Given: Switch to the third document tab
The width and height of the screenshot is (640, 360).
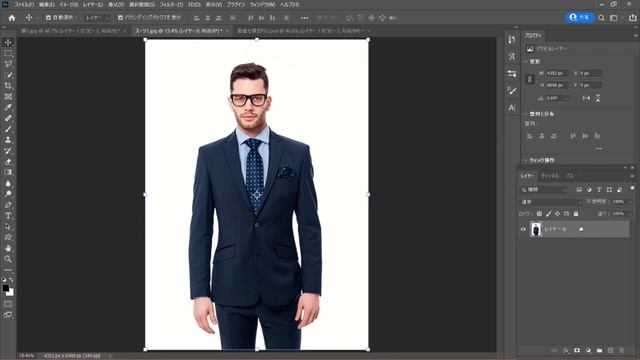Looking at the screenshot, I should [301, 31].
